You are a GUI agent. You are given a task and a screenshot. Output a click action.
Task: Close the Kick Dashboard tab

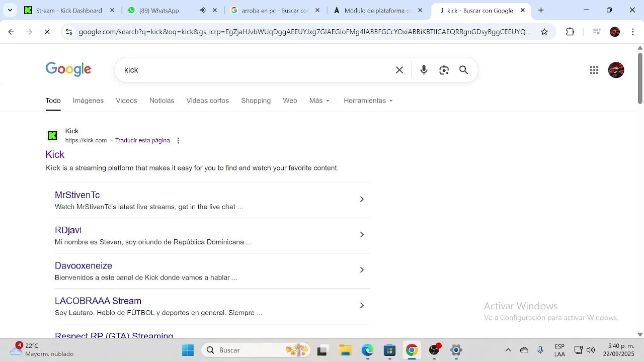pos(112,10)
